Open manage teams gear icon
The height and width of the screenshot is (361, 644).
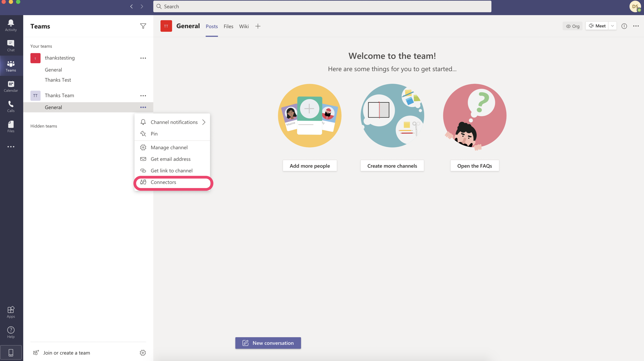point(142,353)
